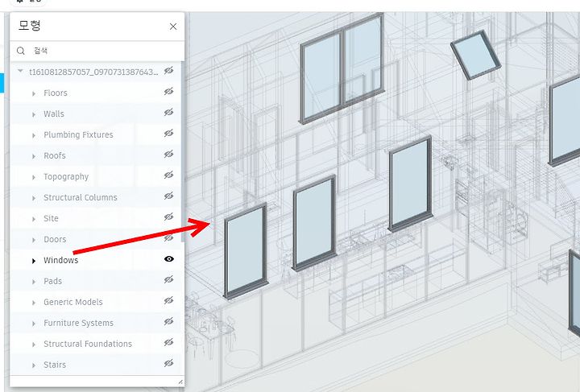This screenshot has width=580, height=392.
Task: Expand the Plumbing Fixtures category
Action: coord(34,135)
